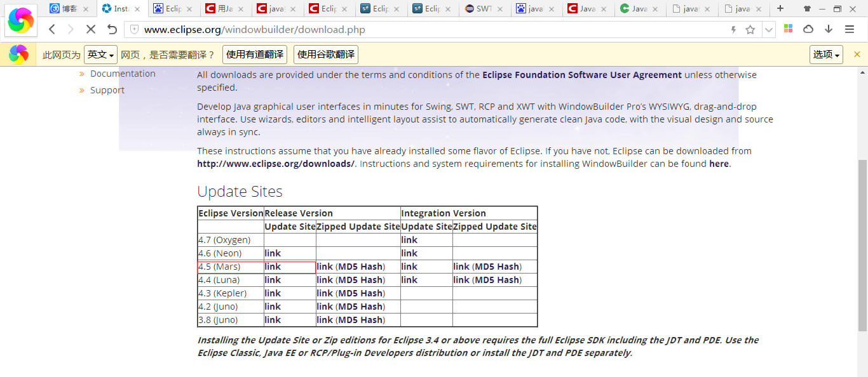Open Juno 3.8 release update site link
Screen dimensions: 868x377
point(273,320)
